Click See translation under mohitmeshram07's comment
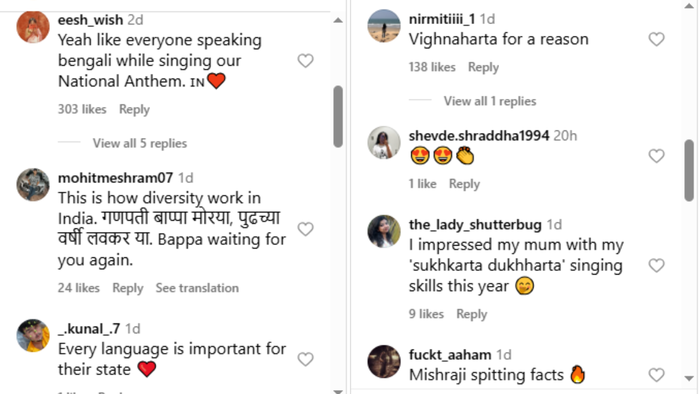This screenshot has width=700, height=394. click(x=197, y=288)
